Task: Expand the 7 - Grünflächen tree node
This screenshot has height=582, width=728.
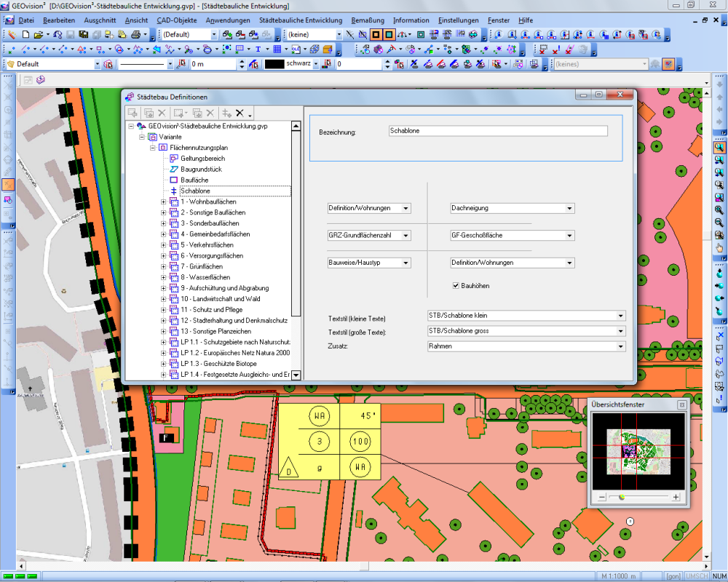Action: pos(163,266)
